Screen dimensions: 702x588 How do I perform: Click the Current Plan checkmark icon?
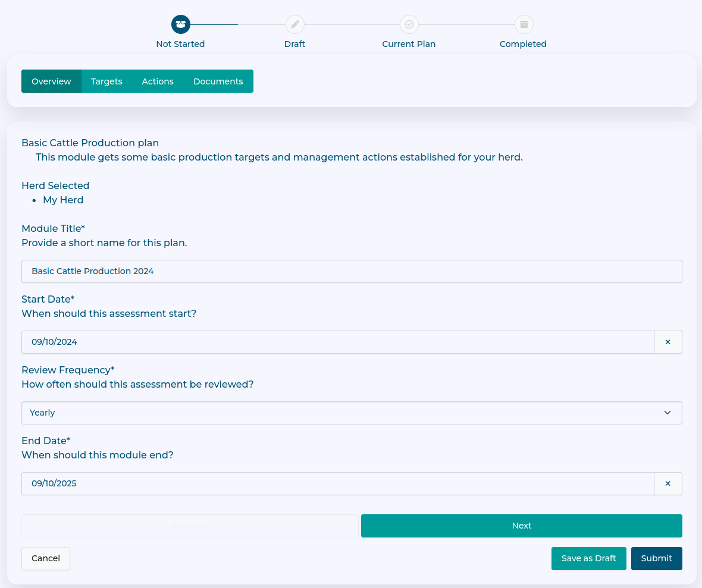point(409,24)
